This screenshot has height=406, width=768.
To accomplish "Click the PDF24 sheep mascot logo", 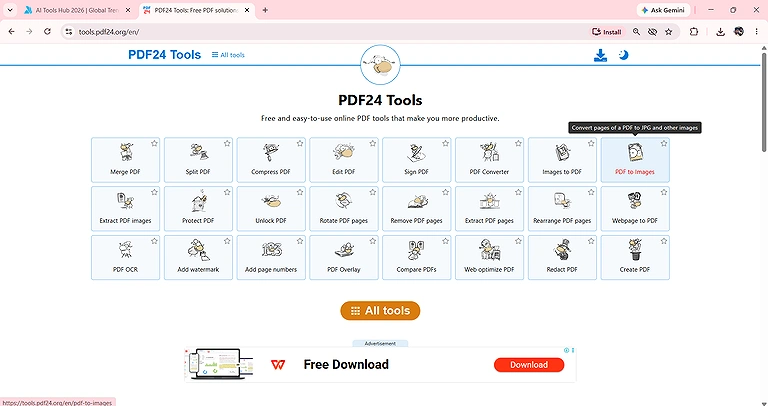I will point(380,65).
